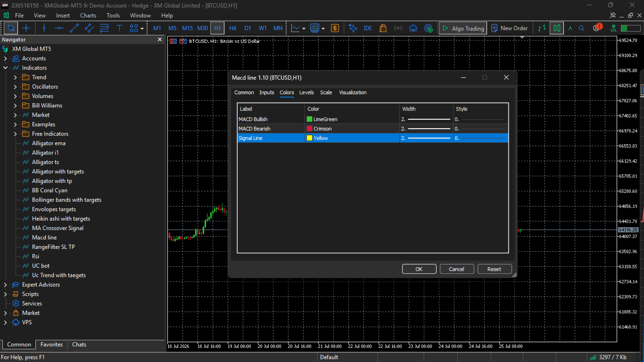The width and height of the screenshot is (644, 362).
Task: Click the dollar sign trading icon
Action: point(335,28)
